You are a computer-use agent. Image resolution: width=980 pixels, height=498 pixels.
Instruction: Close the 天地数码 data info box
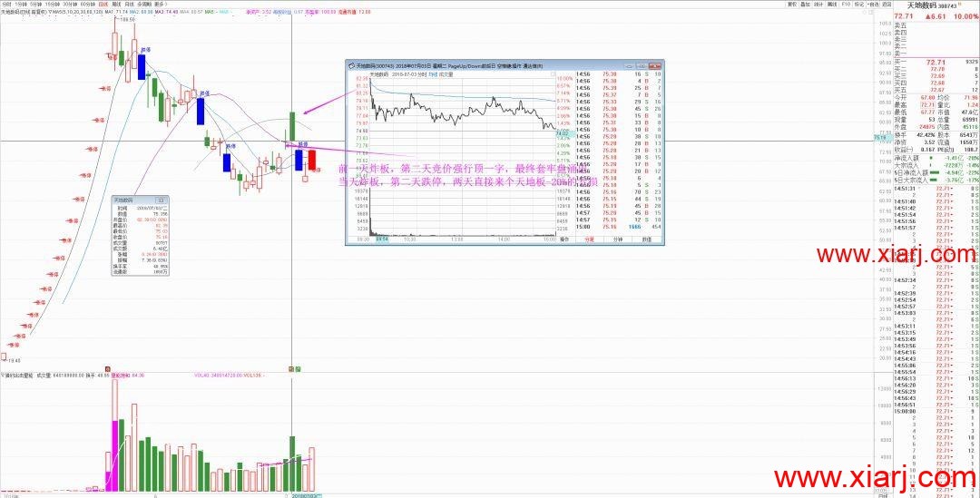(x=160, y=200)
